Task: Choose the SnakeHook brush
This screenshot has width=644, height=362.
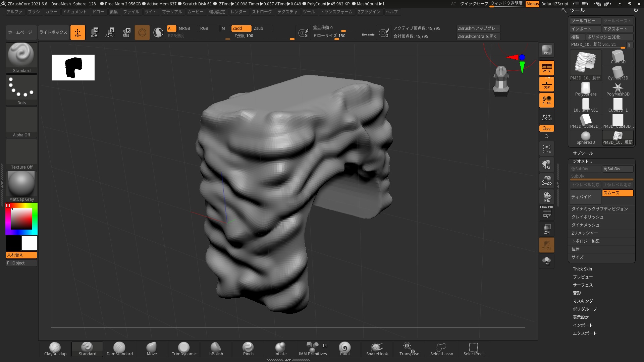Action: (377, 349)
